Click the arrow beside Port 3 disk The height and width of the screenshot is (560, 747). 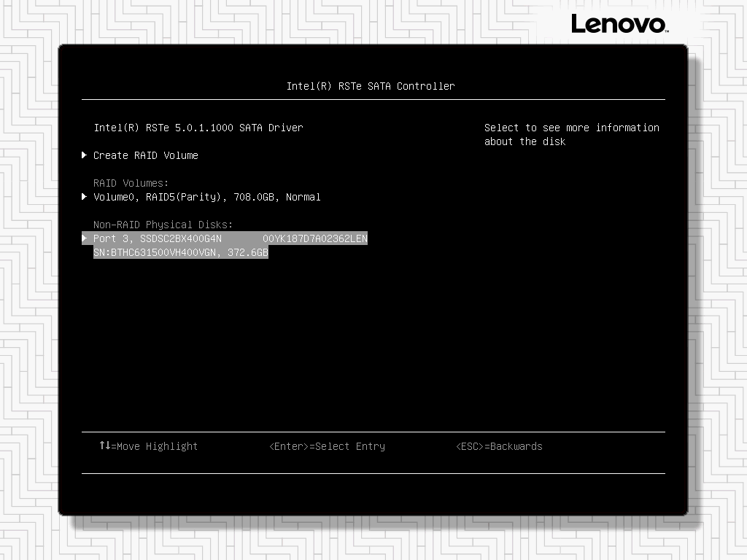click(85, 238)
